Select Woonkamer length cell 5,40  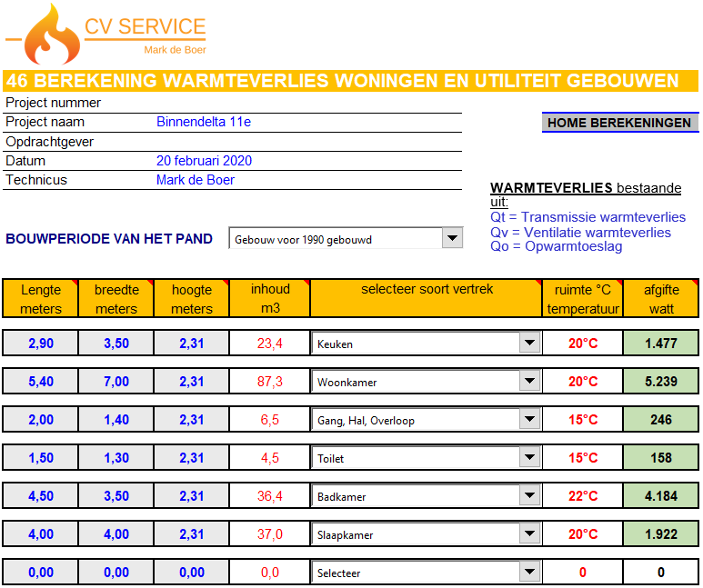tap(41, 382)
